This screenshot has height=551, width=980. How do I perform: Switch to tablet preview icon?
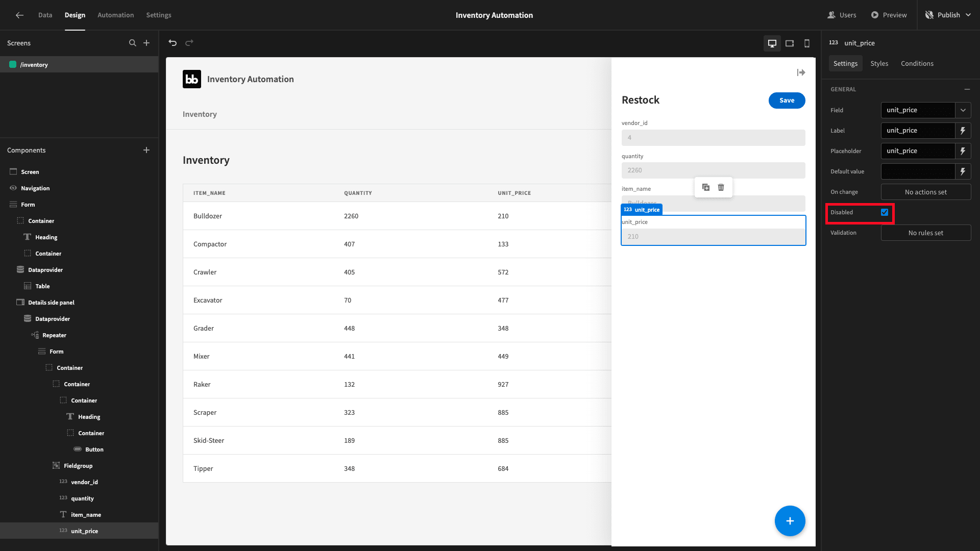790,43
